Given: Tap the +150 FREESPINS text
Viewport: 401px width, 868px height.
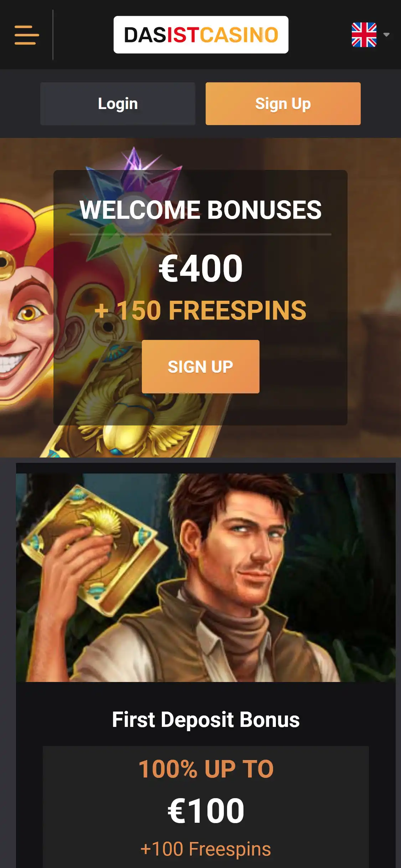Looking at the screenshot, I should click(200, 310).
